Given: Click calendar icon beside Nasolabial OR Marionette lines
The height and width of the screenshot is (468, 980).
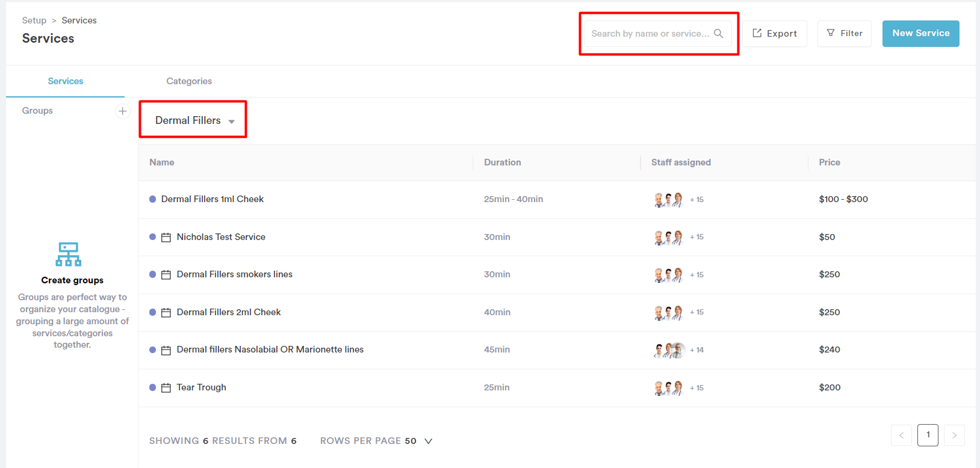Looking at the screenshot, I should pos(166,350).
